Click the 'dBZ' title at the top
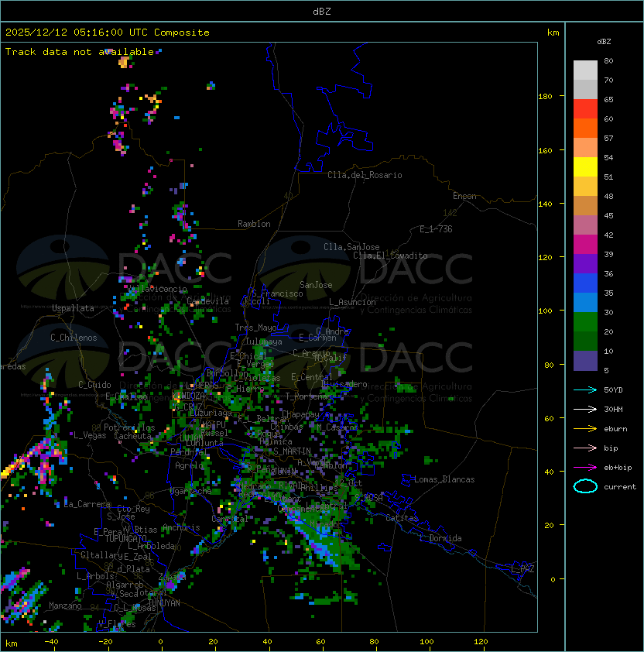Screen dimensions: 644x652 322,11
